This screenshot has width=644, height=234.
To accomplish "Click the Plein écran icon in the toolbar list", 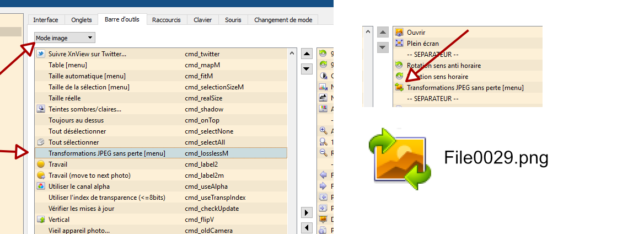I will 399,43.
